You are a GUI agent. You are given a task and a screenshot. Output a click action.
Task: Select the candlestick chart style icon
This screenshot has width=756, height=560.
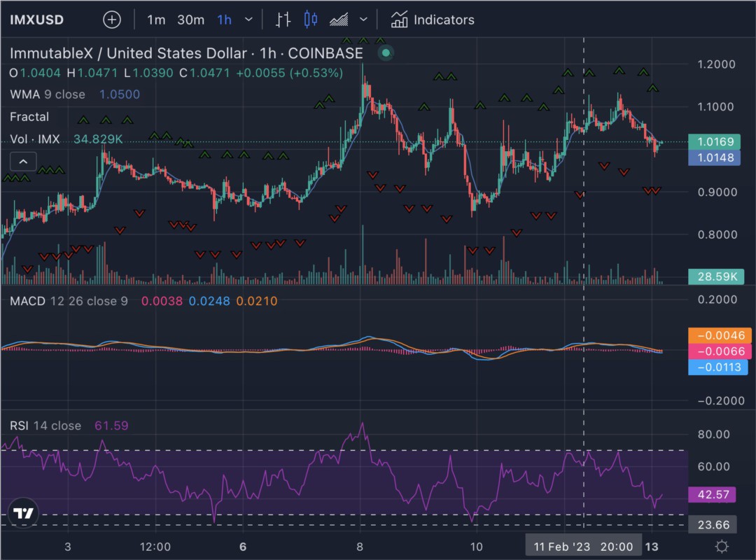pyautogui.click(x=310, y=20)
